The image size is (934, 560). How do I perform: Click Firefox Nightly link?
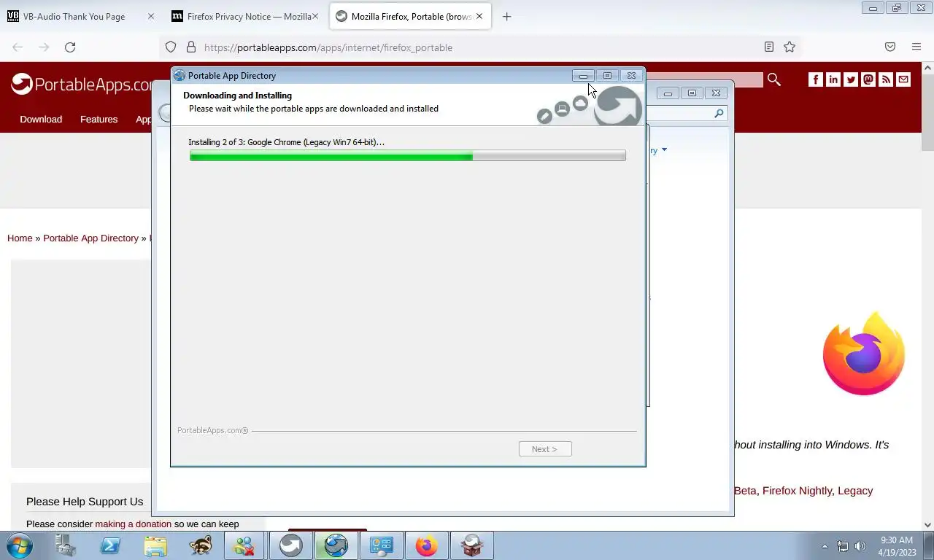[797, 491]
